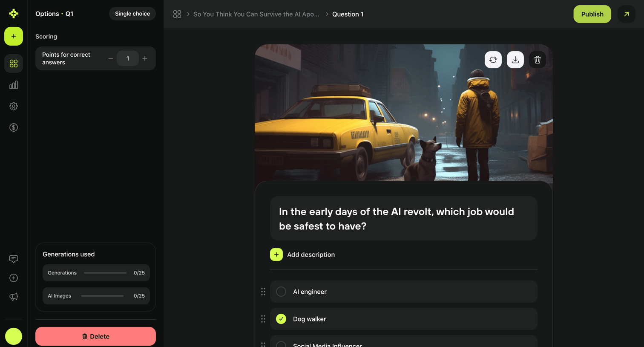The image size is (644, 347).
Task: Toggle Dog walker correct answer check
Action: click(281, 319)
